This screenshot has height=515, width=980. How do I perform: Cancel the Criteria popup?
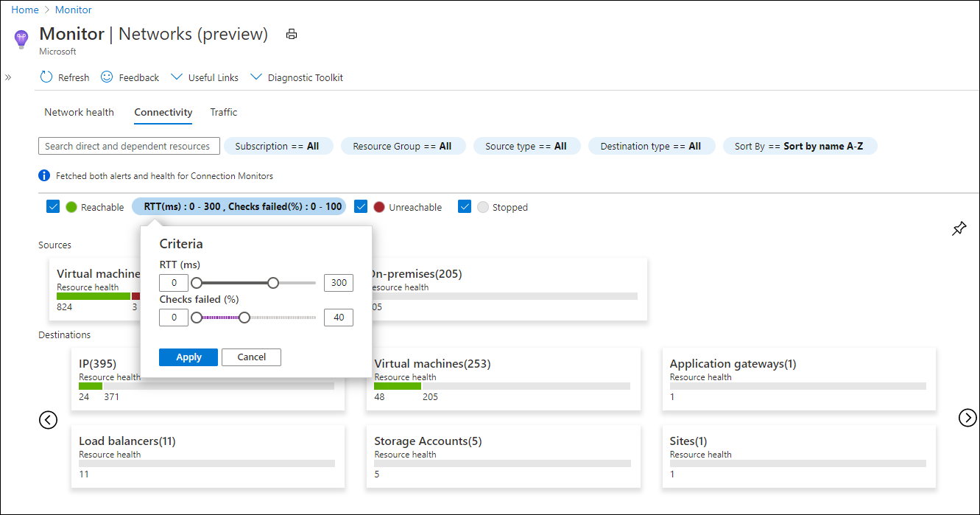coord(251,357)
